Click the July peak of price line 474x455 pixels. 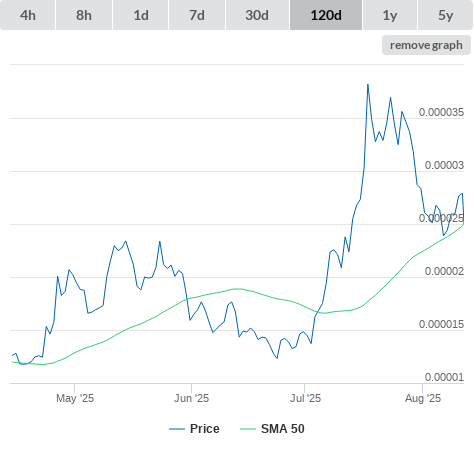point(368,85)
